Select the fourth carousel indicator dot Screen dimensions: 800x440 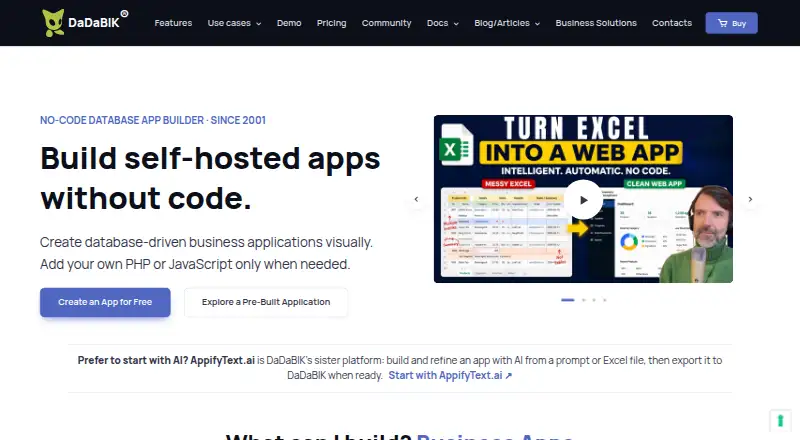[605, 300]
